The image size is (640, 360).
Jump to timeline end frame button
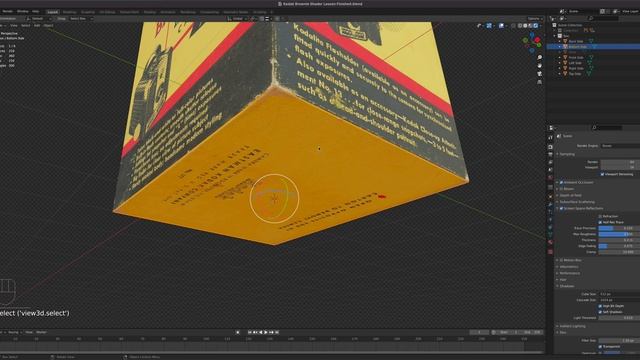[x=277, y=333]
